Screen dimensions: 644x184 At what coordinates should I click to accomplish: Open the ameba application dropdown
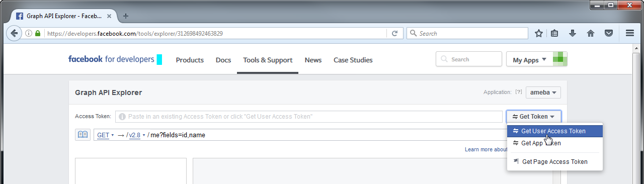[x=543, y=93]
